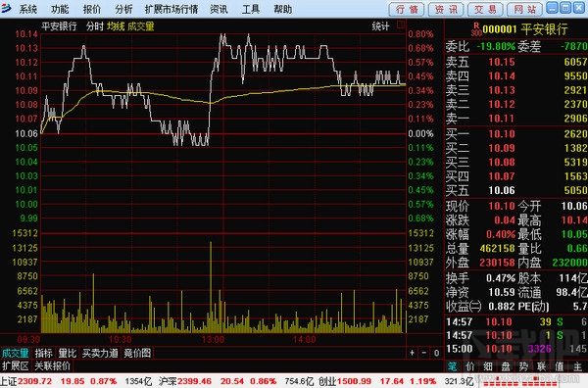The width and height of the screenshot is (588, 388).
Task: Click the 分时 label above chart
Action: (94, 26)
